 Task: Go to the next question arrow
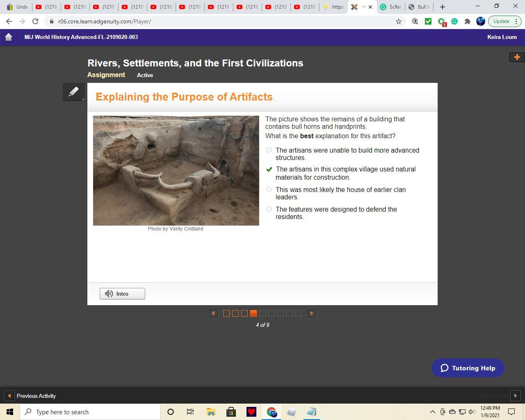point(311,313)
